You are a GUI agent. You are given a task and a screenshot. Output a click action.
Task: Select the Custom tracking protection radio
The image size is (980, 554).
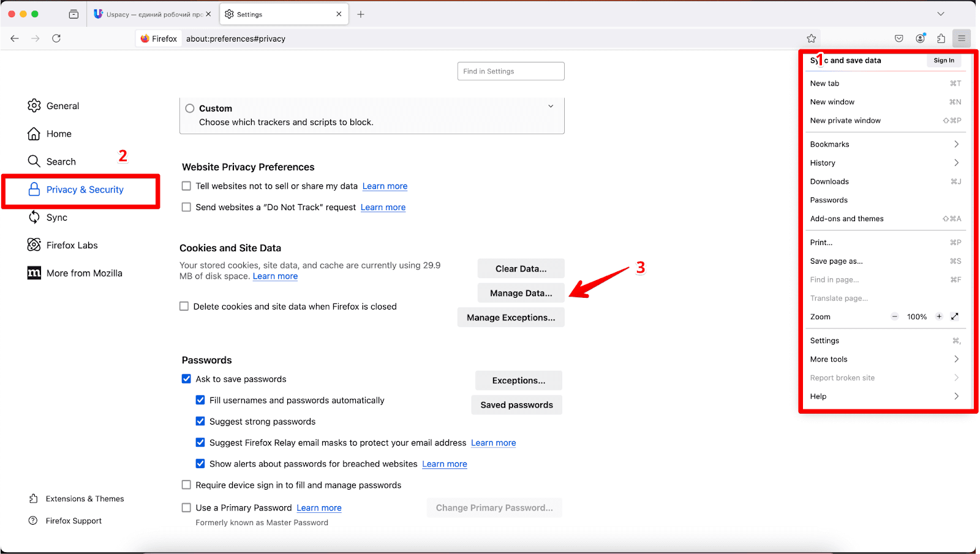click(x=190, y=108)
